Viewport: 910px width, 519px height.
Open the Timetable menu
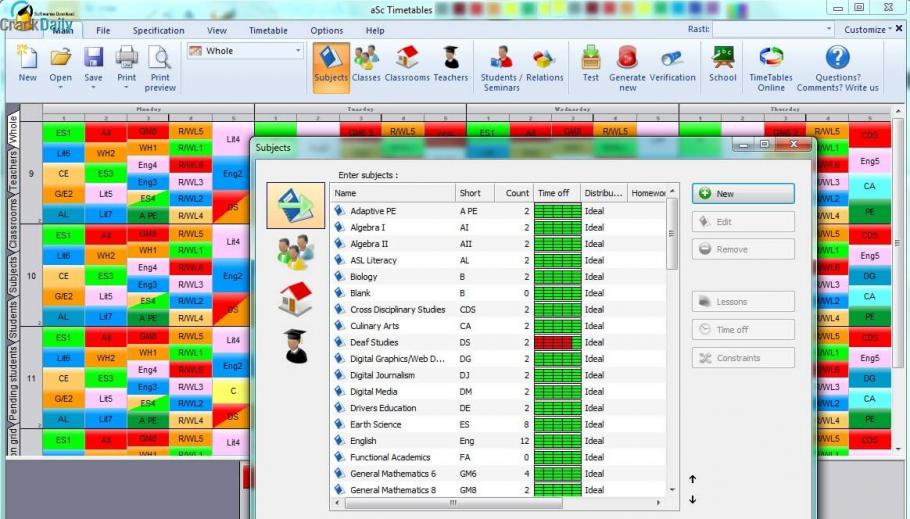pyautogui.click(x=268, y=30)
